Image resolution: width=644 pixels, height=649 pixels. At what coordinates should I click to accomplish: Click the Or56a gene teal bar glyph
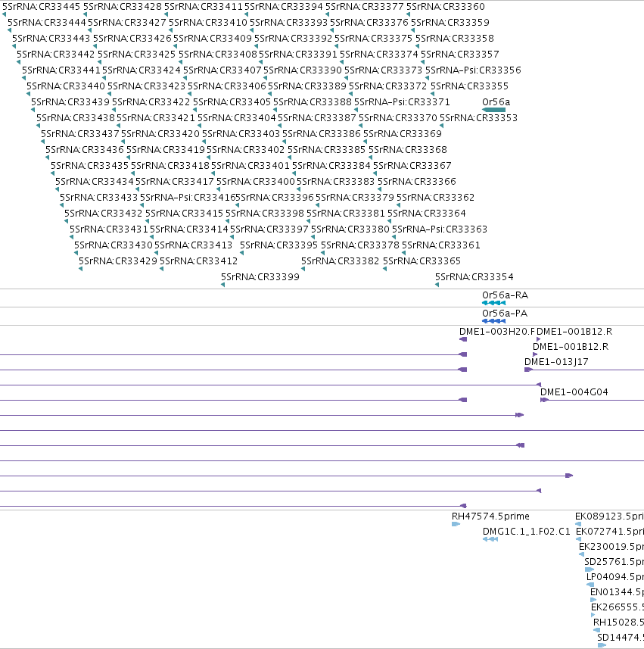pos(493,110)
